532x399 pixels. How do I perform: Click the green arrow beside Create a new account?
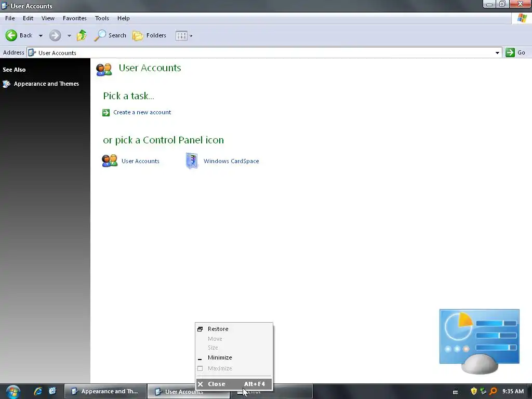pos(106,113)
